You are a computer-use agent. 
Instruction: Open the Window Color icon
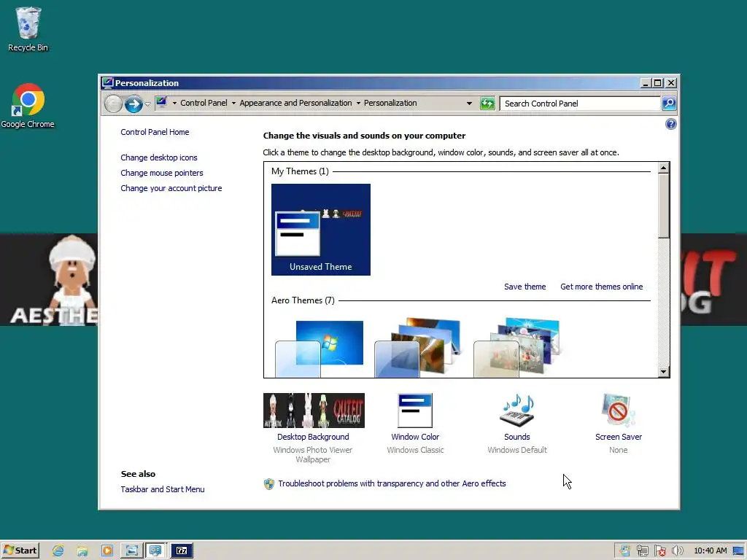[415, 411]
